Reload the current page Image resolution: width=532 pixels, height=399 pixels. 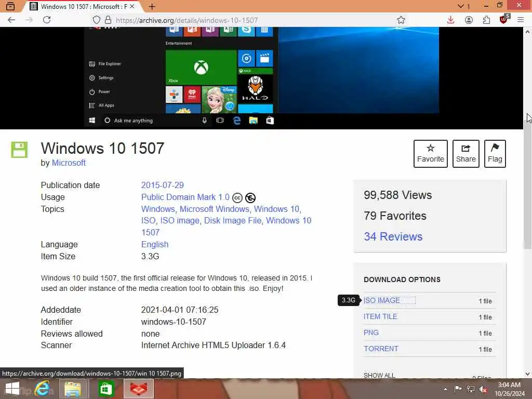[x=47, y=20]
